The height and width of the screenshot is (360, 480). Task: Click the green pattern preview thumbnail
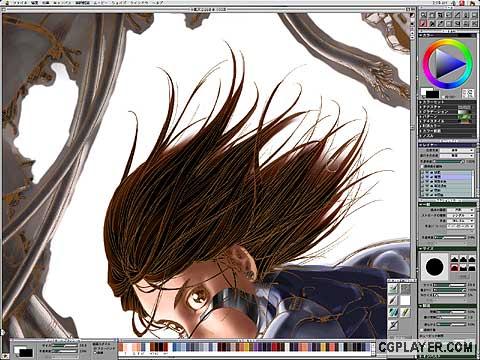[465, 117]
